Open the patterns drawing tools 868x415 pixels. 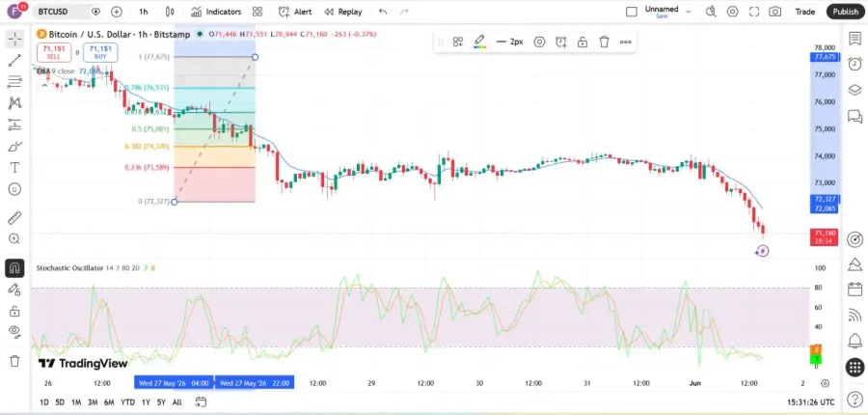click(14, 103)
